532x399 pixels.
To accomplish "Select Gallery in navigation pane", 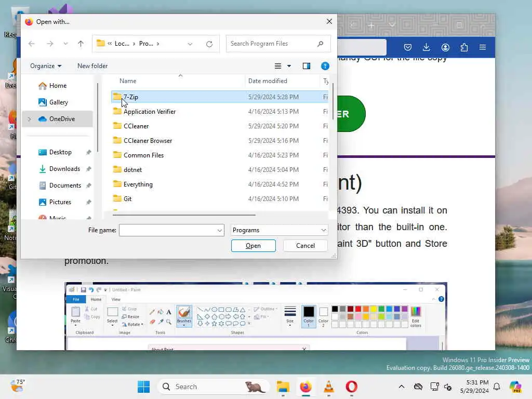I will point(57,102).
